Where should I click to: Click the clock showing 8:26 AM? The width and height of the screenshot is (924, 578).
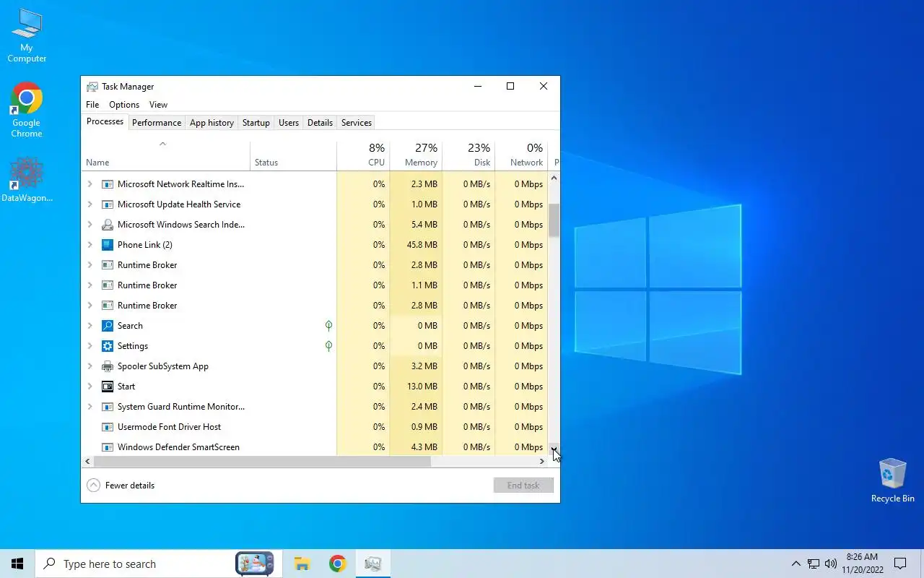[x=862, y=564]
